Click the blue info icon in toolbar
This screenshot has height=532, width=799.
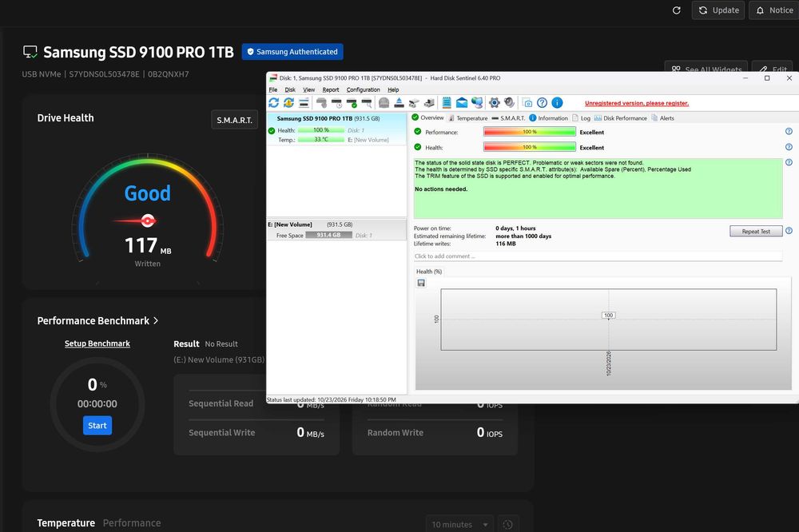[558, 103]
